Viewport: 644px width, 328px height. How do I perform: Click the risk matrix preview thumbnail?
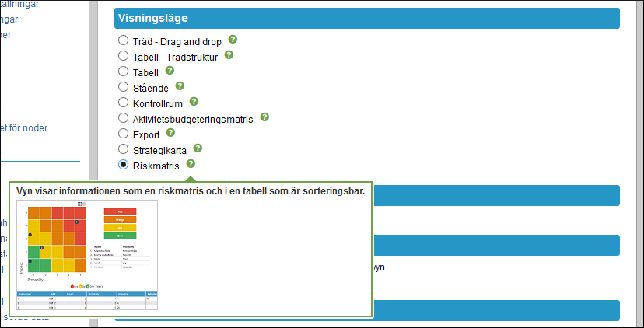[x=87, y=255]
